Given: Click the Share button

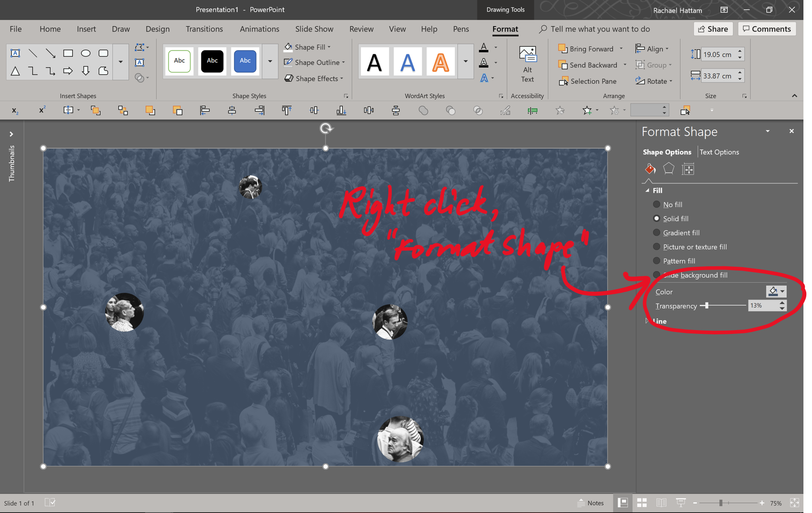Looking at the screenshot, I should point(713,29).
